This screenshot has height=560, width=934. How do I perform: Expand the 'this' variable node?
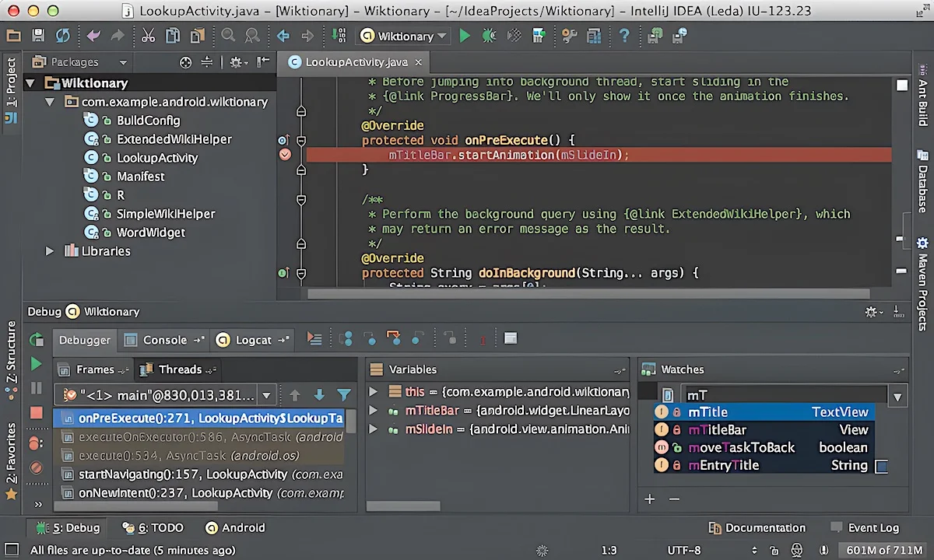click(x=373, y=392)
